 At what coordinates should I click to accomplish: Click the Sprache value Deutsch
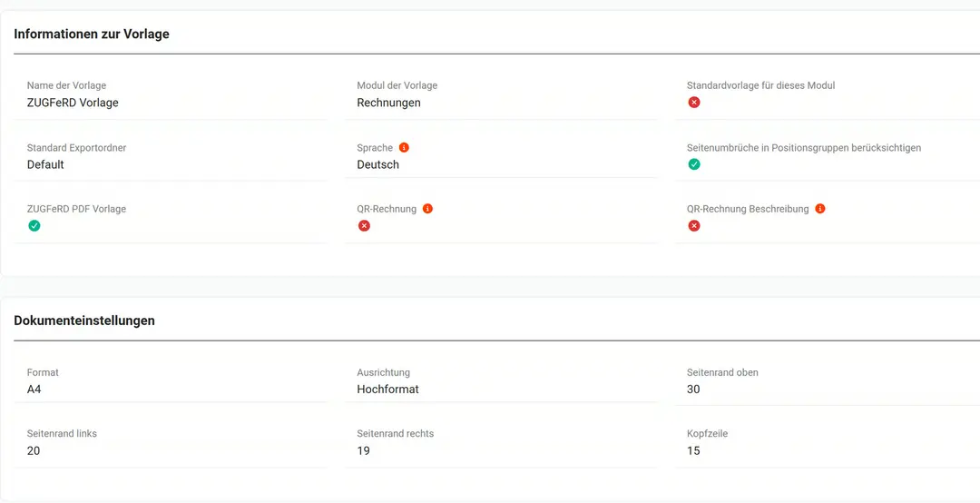(x=378, y=164)
